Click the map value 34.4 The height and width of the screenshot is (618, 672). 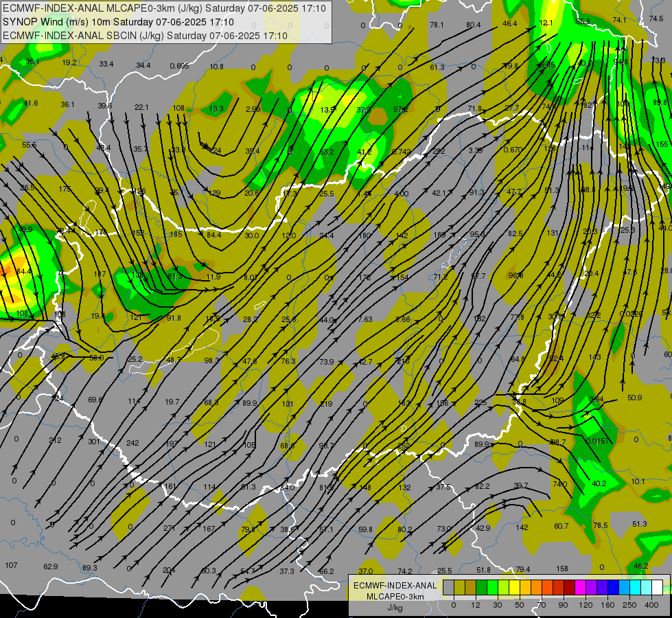click(143, 65)
